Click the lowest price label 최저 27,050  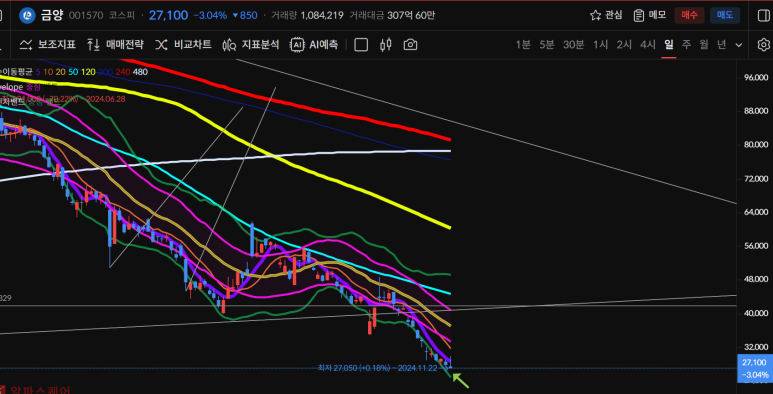coord(377,368)
